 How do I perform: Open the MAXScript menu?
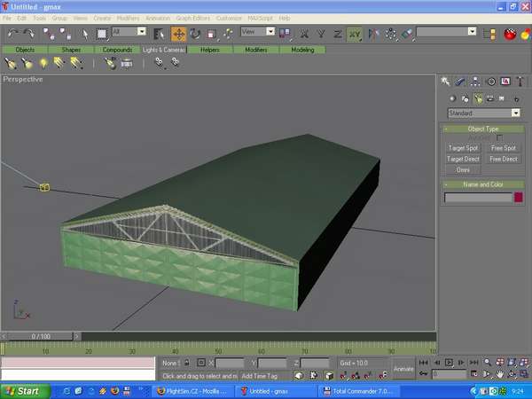click(260, 19)
